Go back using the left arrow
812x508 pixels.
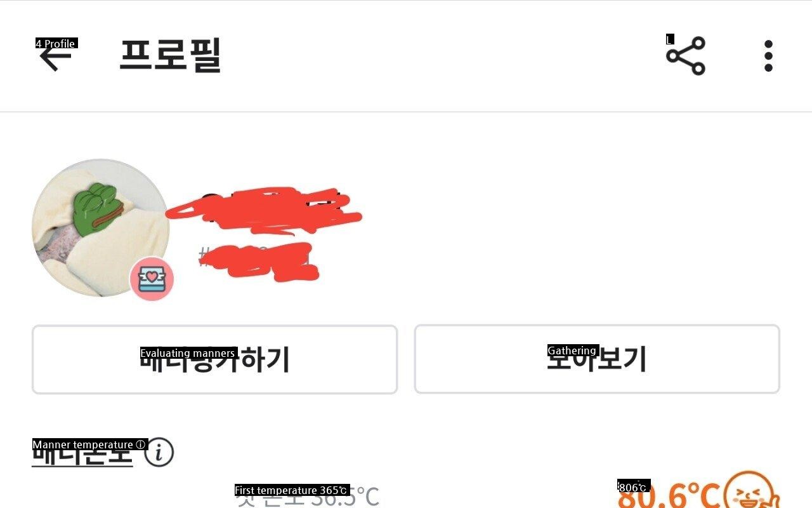pyautogui.click(x=56, y=58)
